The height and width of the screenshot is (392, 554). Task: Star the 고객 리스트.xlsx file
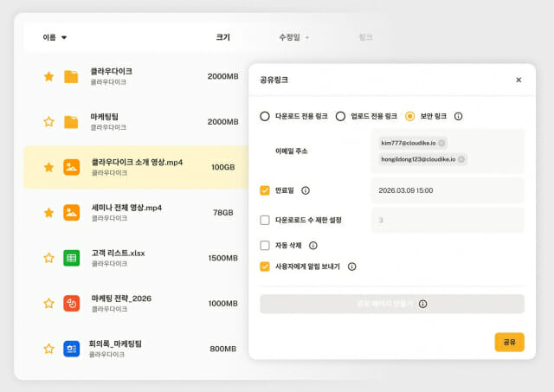pos(48,258)
